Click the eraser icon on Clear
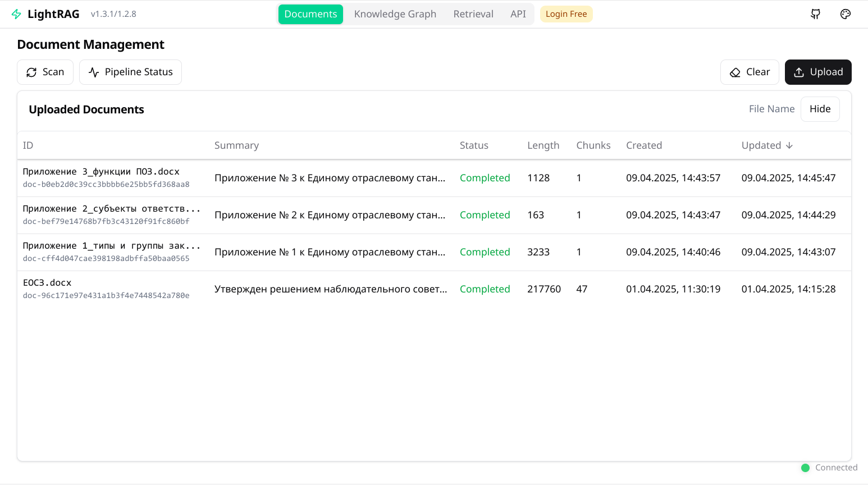 pos(735,72)
